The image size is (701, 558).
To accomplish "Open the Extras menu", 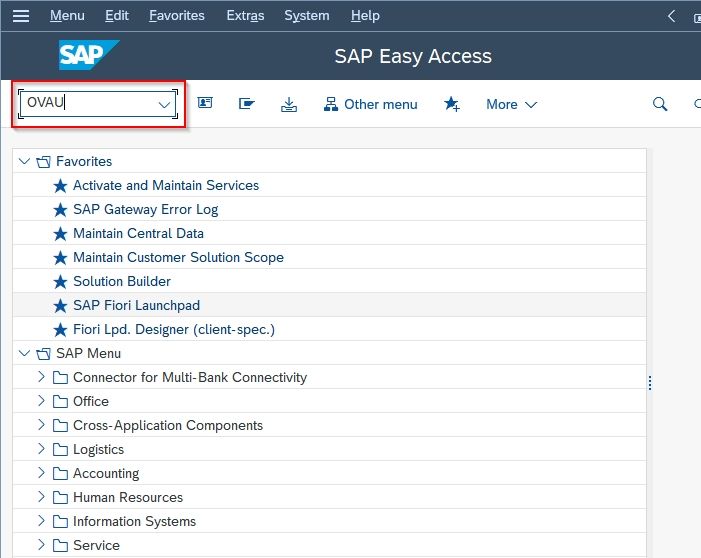I will pos(245,16).
